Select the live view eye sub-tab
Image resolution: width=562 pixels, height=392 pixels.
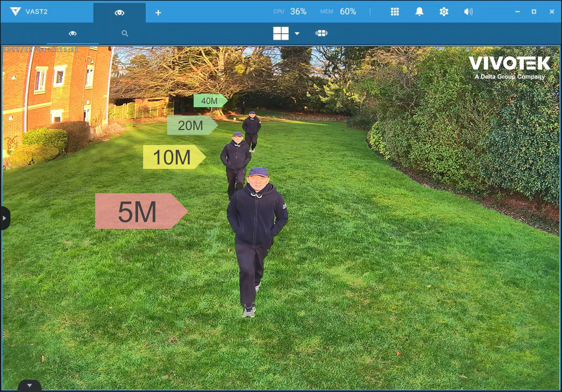pyautogui.click(x=73, y=33)
